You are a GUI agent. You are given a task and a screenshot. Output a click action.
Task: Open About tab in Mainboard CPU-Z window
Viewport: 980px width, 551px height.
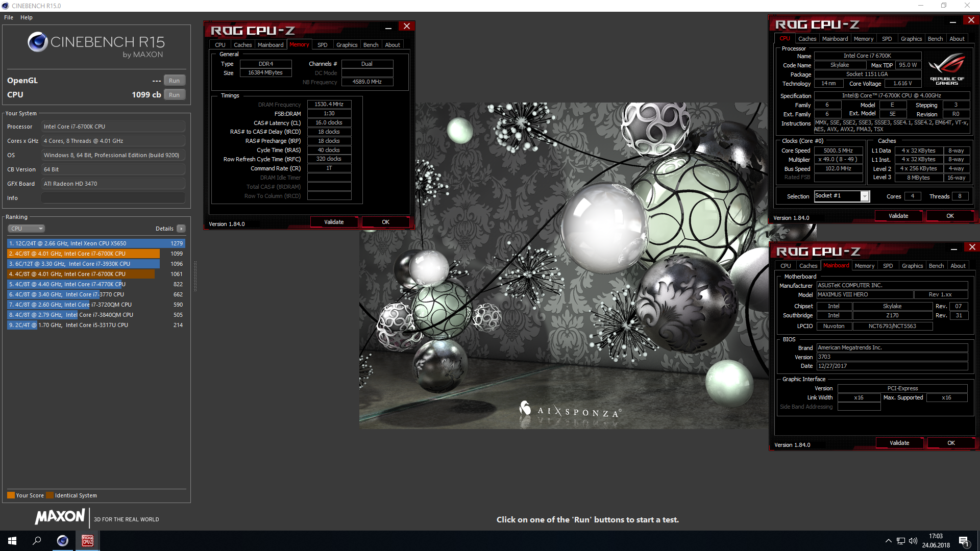(958, 266)
